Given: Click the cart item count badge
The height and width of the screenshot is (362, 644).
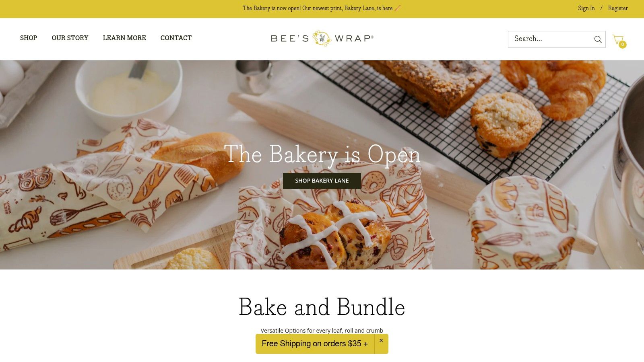Looking at the screenshot, I should click(x=623, y=45).
